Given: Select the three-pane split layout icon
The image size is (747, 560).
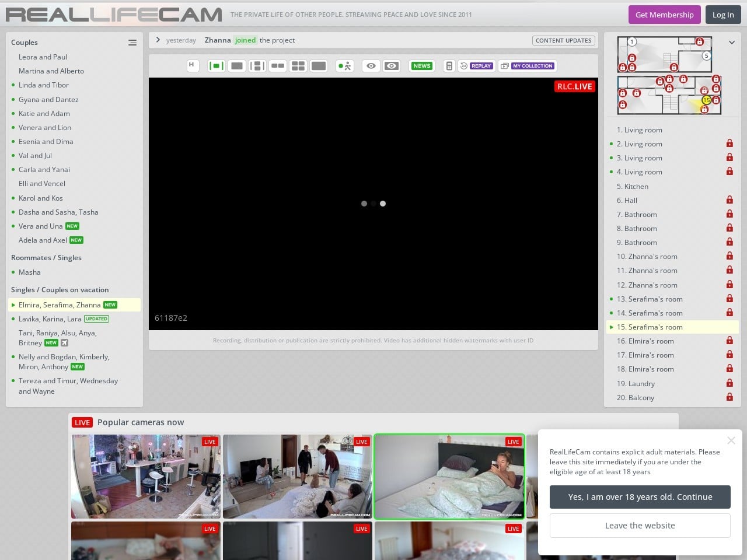Looking at the screenshot, I should (257, 66).
